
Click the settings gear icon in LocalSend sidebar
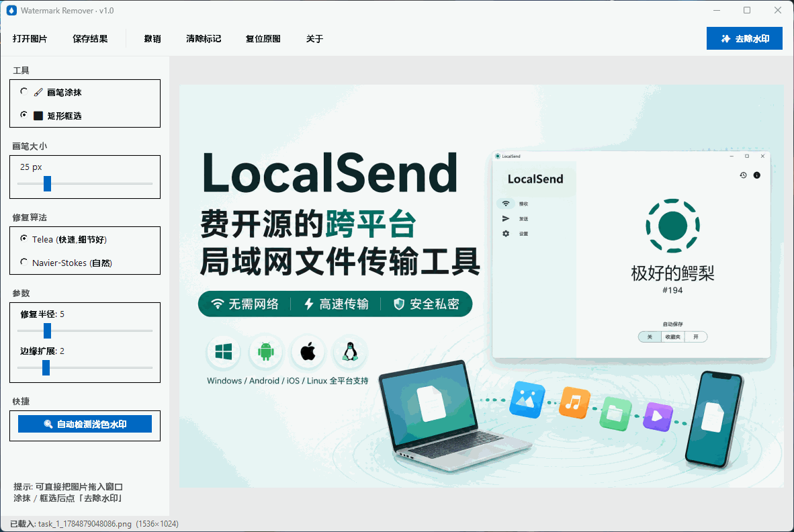coord(505,233)
